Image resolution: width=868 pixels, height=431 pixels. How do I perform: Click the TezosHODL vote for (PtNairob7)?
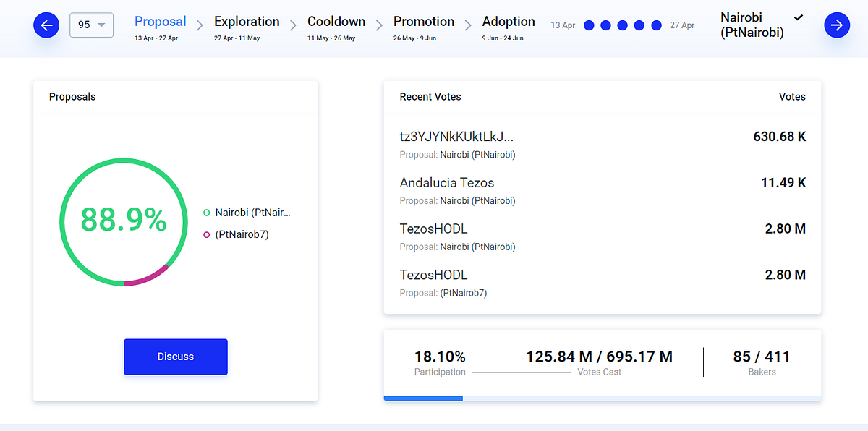click(x=603, y=283)
